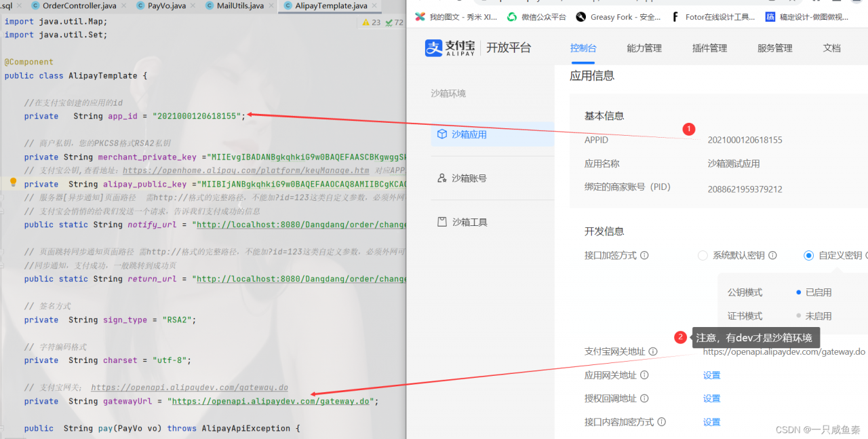Viewport: 868px width, 439px height.
Task: Switch to the MailUtils.java tab
Action: [240, 6]
